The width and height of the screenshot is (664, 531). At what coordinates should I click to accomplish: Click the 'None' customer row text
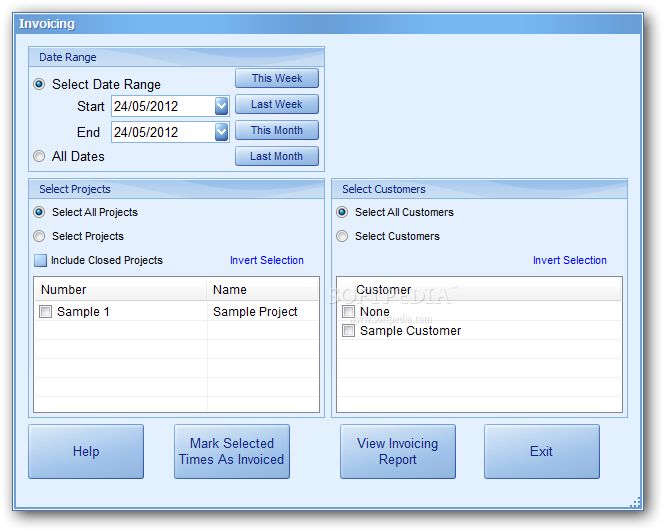click(375, 312)
